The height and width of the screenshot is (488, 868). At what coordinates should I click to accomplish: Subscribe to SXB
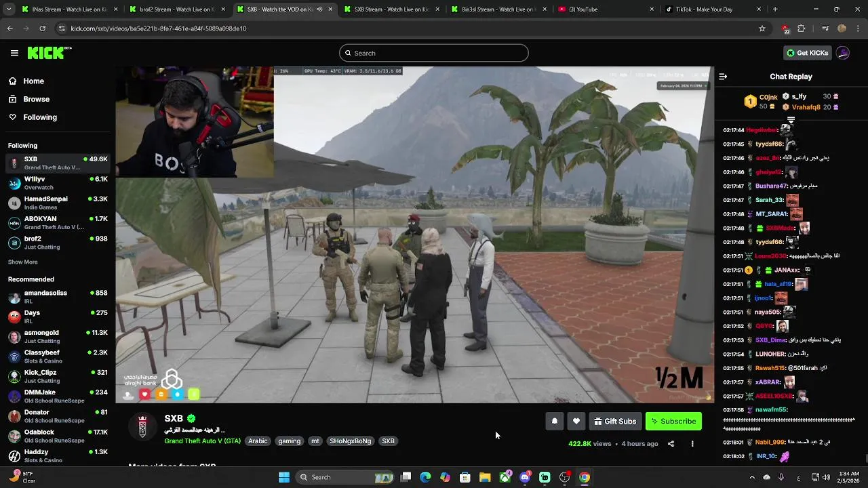673,422
